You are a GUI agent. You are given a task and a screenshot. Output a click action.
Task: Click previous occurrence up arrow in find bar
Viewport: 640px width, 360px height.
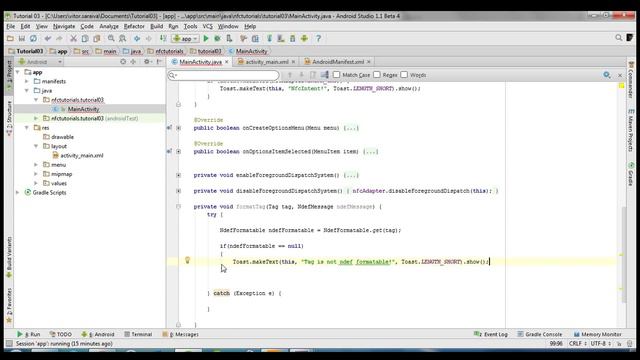point(290,75)
